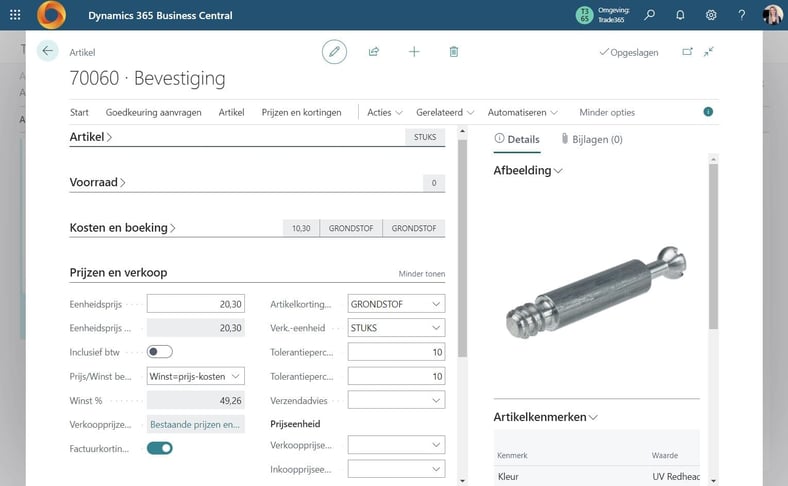Click the UV Redhead value

coord(676,476)
